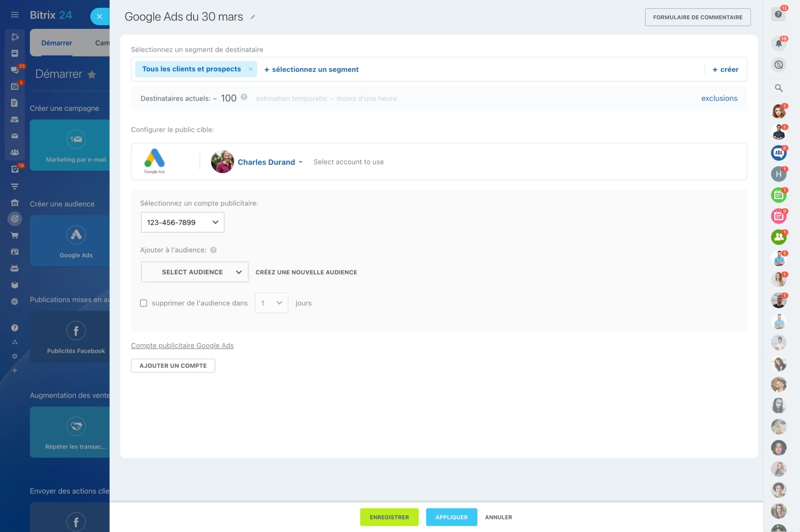Image resolution: width=800 pixels, height=532 pixels.
Task: Open the ad account 123-456-7899 dropdown
Action: 182,222
